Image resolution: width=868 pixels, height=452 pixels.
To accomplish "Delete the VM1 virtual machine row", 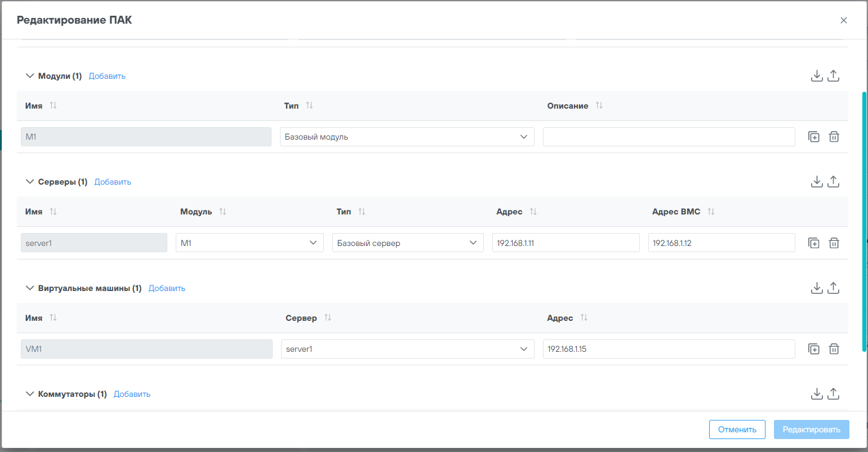I will pyautogui.click(x=834, y=349).
